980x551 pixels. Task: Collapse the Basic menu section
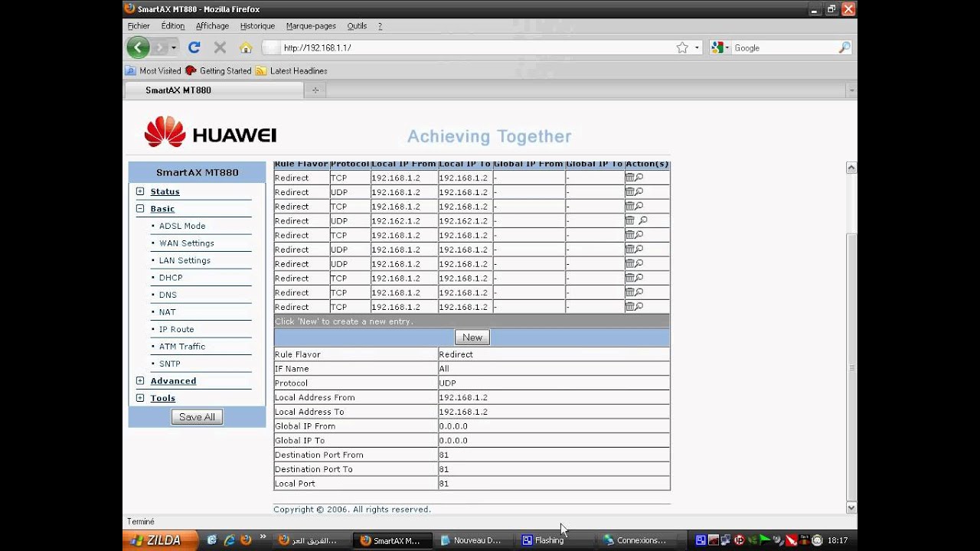coord(140,208)
